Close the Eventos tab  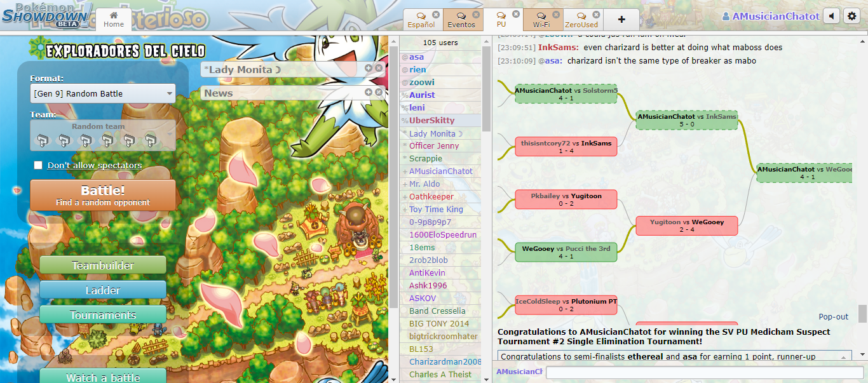476,14
